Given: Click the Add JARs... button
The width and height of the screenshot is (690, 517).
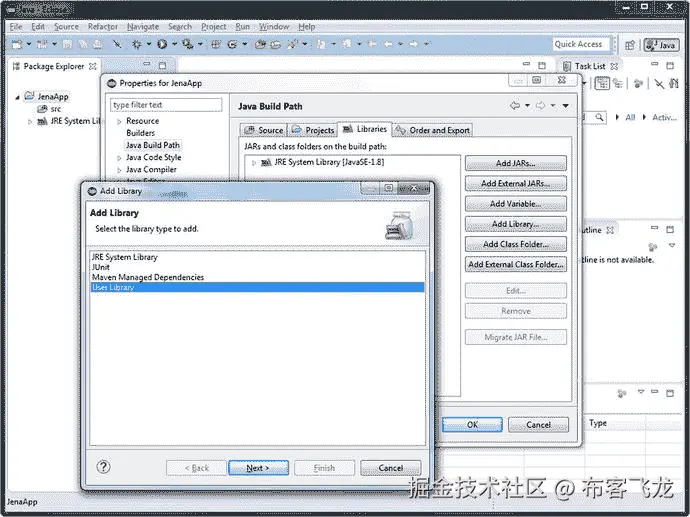Looking at the screenshot, I should (x=516, y=163).
